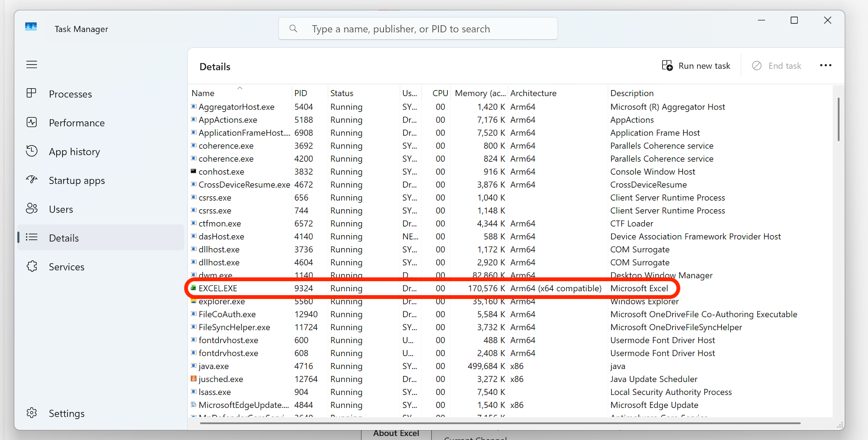Sort by the Name column header
868x440 pixels.
pos(240,93)
